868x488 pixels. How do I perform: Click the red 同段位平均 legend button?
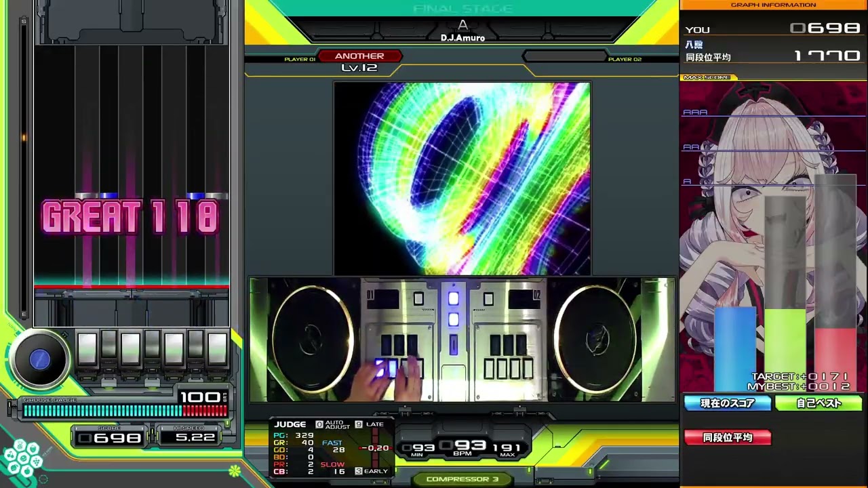click(x=728, y=438)
